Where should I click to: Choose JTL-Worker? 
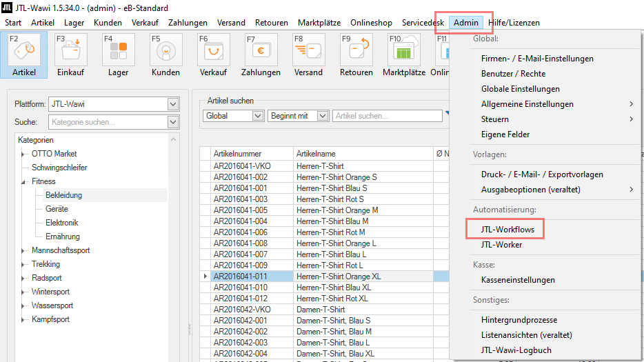pyautogui.click(x=501, y=245)
